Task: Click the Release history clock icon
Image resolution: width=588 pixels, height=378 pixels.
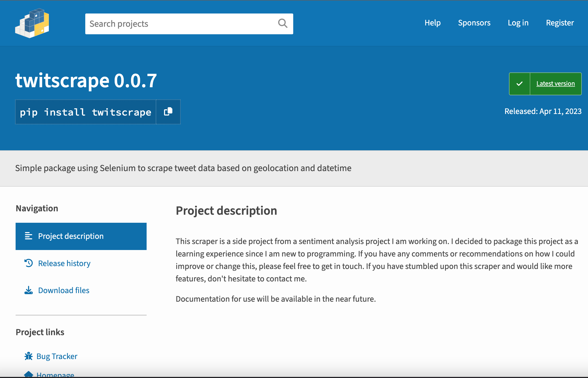Action: click(x=29, y=263)
